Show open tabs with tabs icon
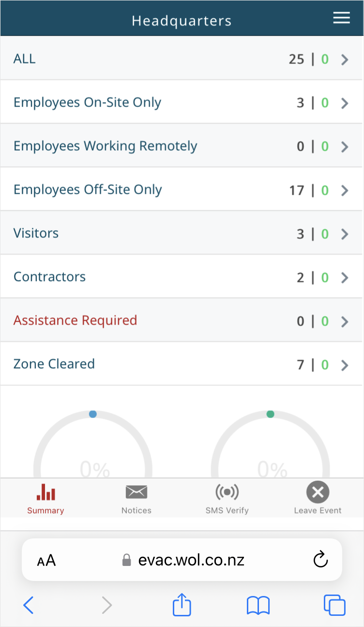Image resolution: width=364 pixels, height=627 pixels. click(334, 606)
